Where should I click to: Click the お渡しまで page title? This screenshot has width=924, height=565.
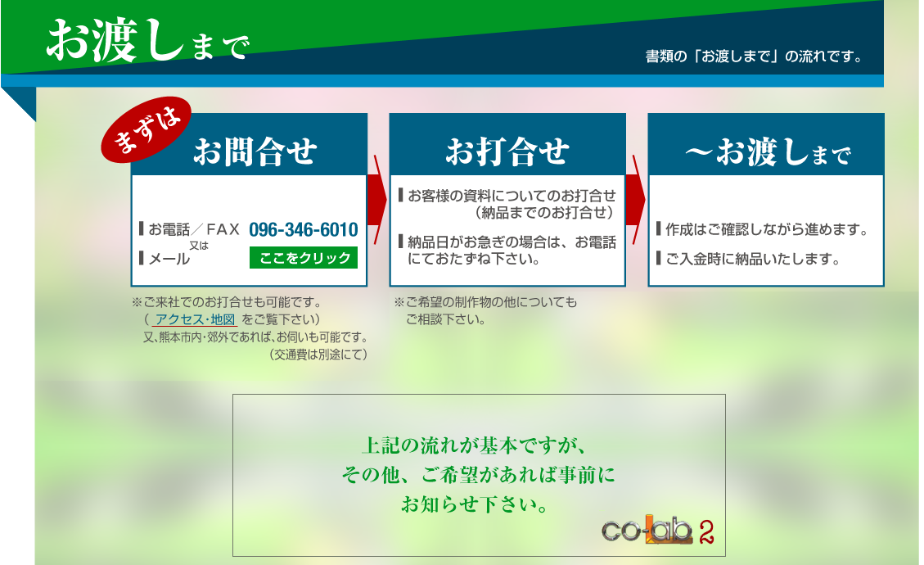(147, 41)
